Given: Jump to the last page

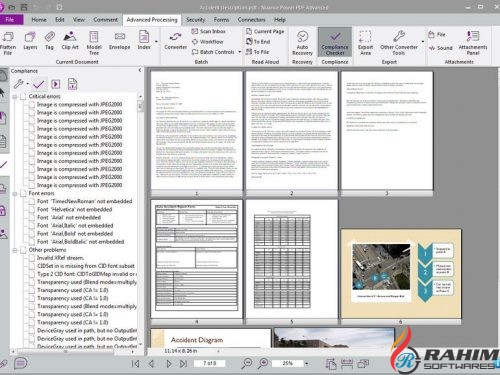Looking at the screenshot, I should click(x=183, y=364).
